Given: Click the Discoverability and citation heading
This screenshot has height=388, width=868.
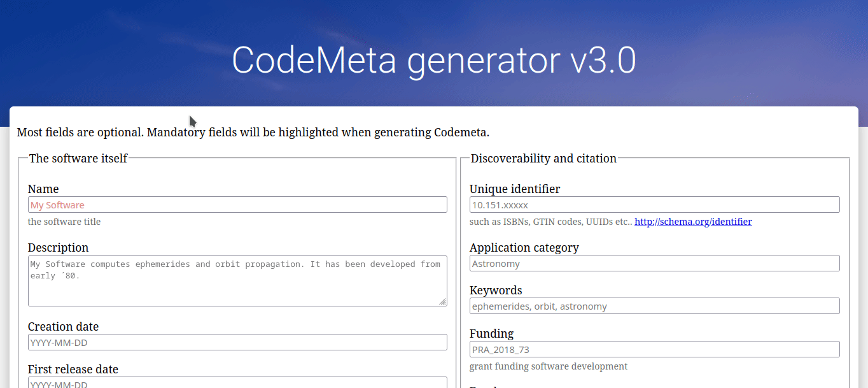Looking at the screenshot, I should pyautogui.click(x=543, y=158).
